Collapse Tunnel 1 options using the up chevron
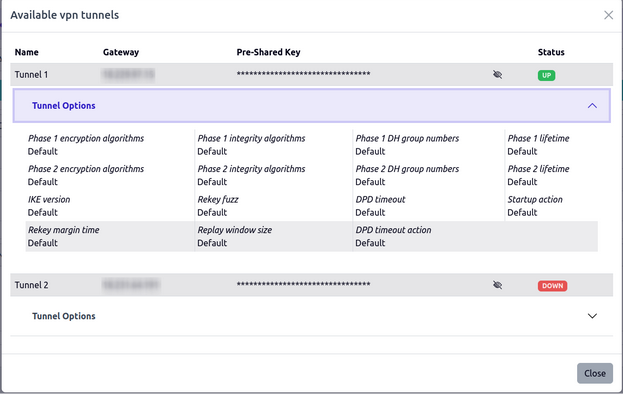This screenshot has height=394, width=623. (592, 106)
